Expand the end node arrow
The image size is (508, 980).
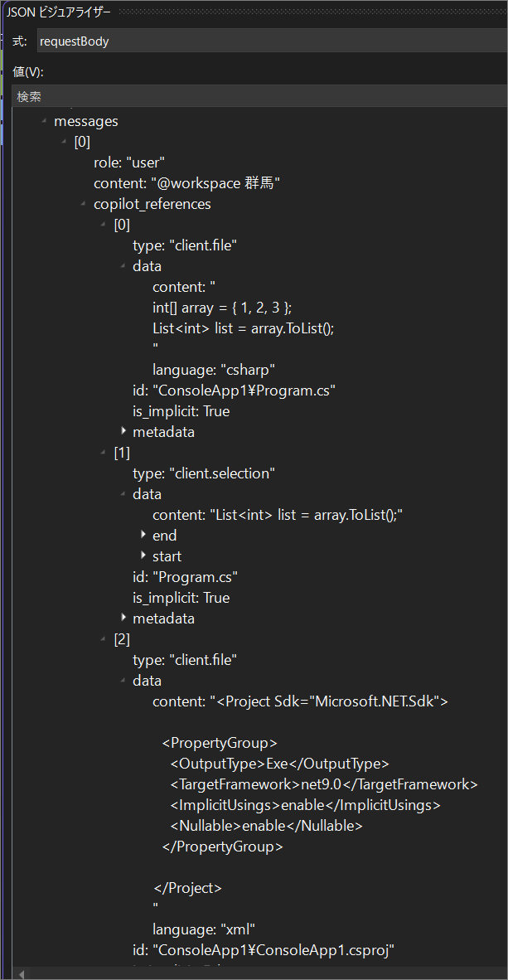click(143, 535)
